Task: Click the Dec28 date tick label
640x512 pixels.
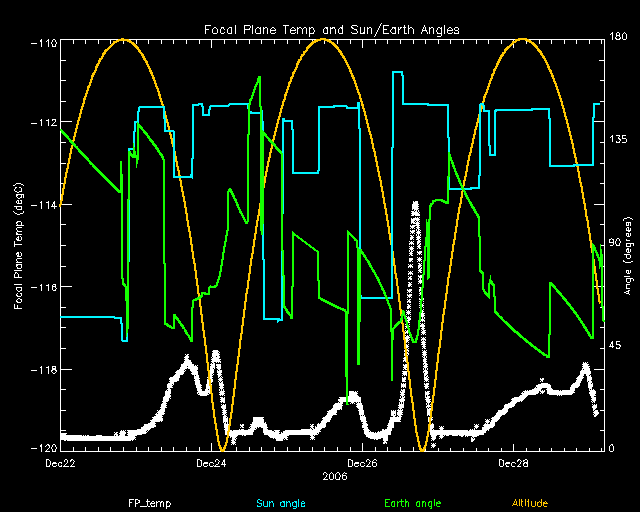Action: (x=513, y=463)
